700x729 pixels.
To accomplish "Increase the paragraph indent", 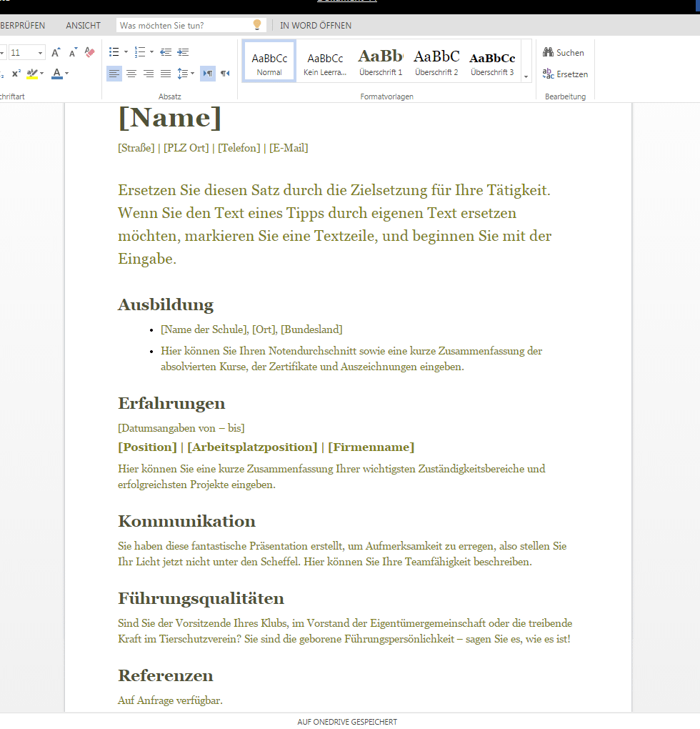I will 183,52.
